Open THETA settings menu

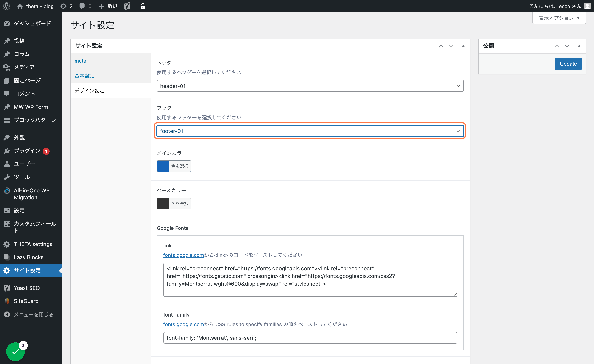(x=31, y=244)
